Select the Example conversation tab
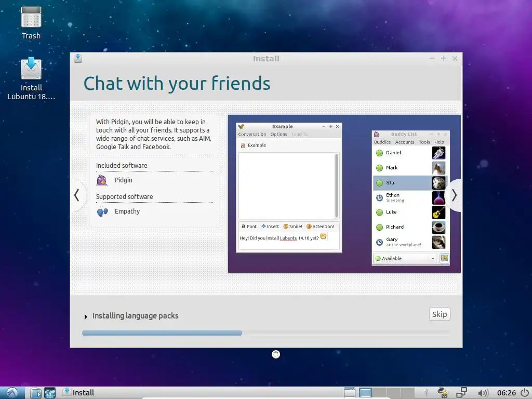The height and width of the screenshot is (399, 532). point(253,145)
